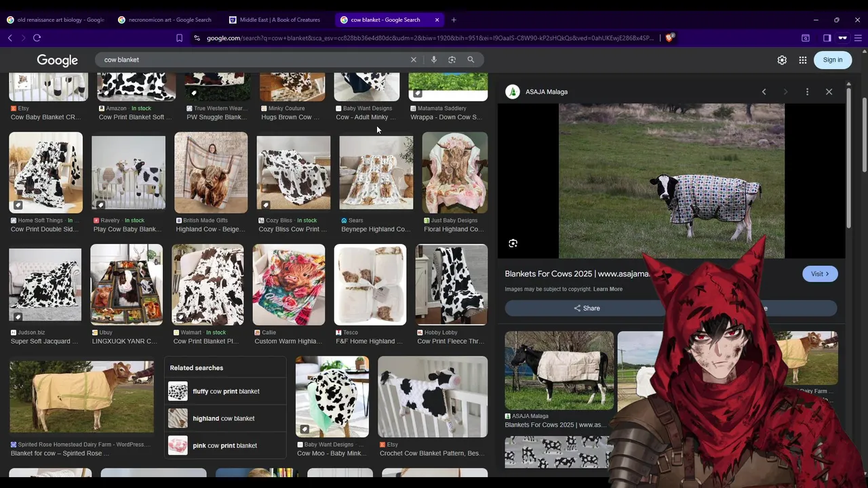This screenshot has height=488, width=868.
Task: Open the browser hamburger menu
Action: pos(858,38)
